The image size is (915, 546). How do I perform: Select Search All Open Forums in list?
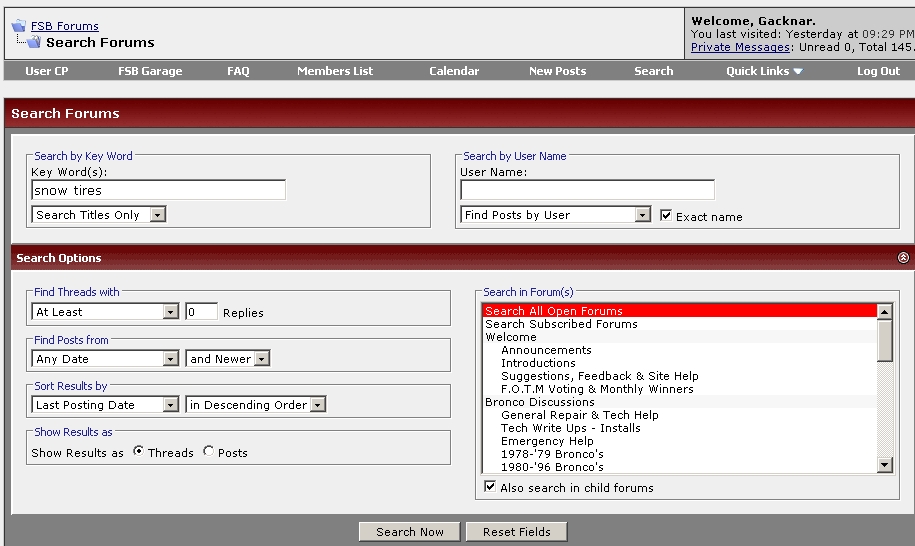click(680, 311)
